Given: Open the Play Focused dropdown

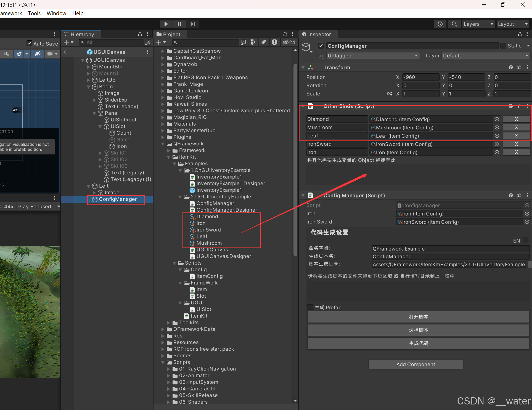Looking at the screenshot, I should 39,206.
